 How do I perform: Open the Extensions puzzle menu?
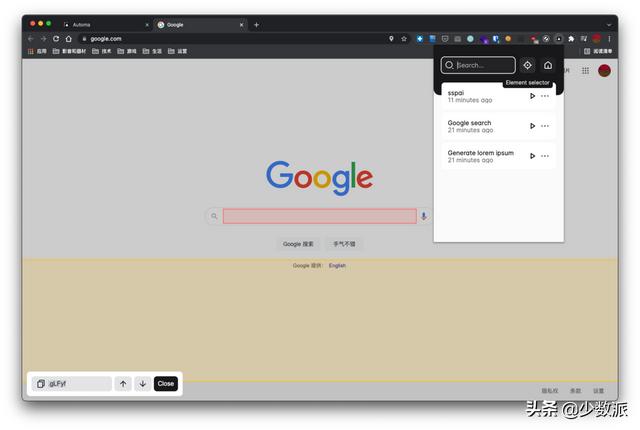[x=571, y=39]
